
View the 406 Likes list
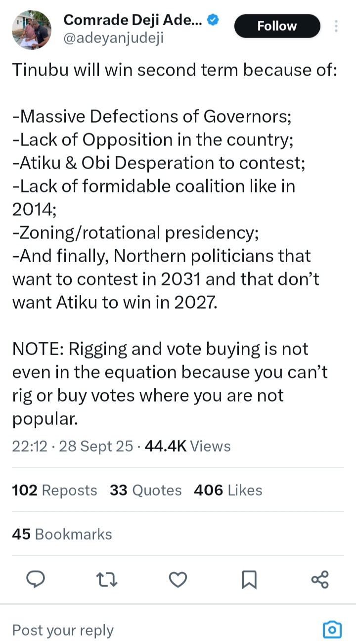pos(228,490)
